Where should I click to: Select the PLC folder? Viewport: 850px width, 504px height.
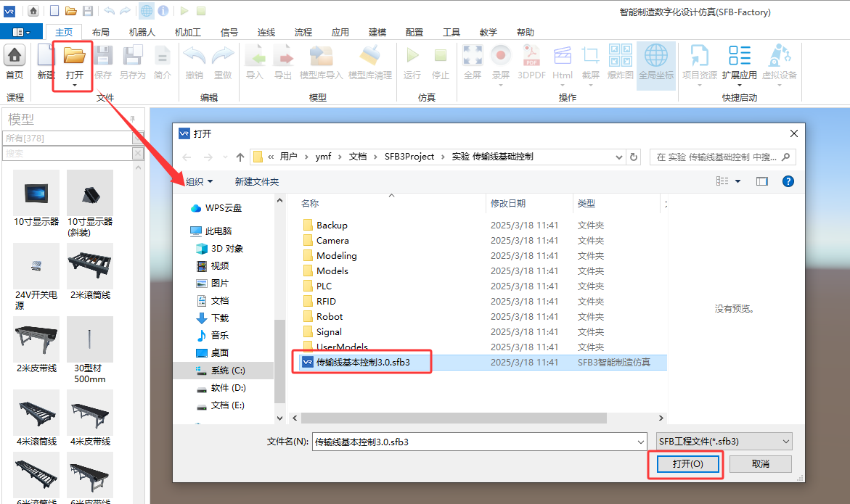(x=324, y=286)
